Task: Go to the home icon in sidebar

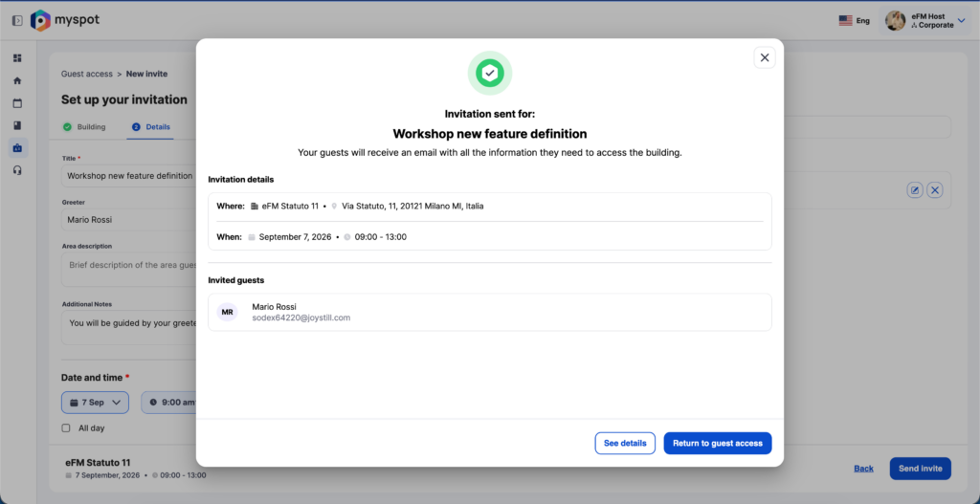Action: [17, 80]
